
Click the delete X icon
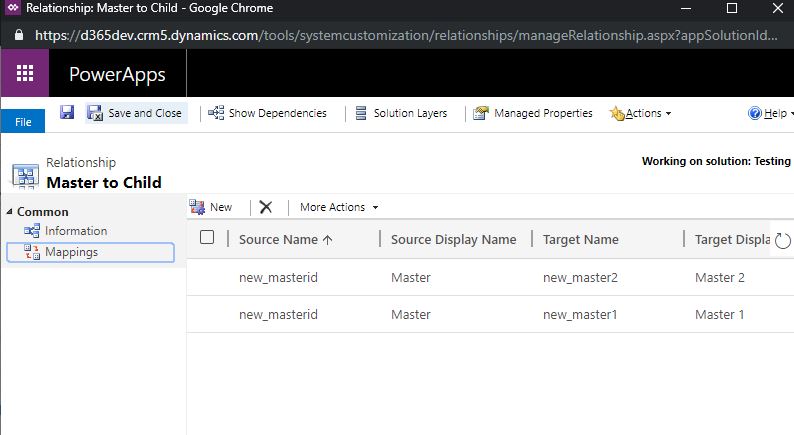pyautogui.click(x=265, y=207)
